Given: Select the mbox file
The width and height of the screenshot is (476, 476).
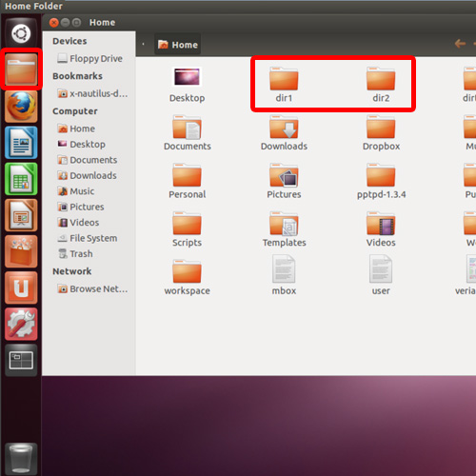Looking at the screenshot, I should pyautogui.click(x=284, y=275).
